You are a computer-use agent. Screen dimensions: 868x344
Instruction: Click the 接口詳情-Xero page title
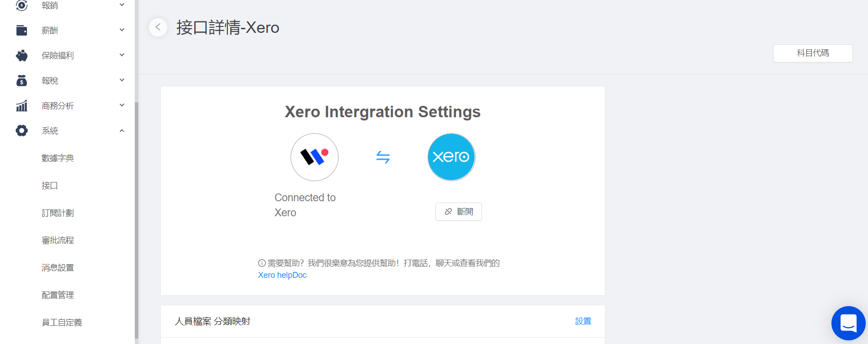(x=228, y=27)
